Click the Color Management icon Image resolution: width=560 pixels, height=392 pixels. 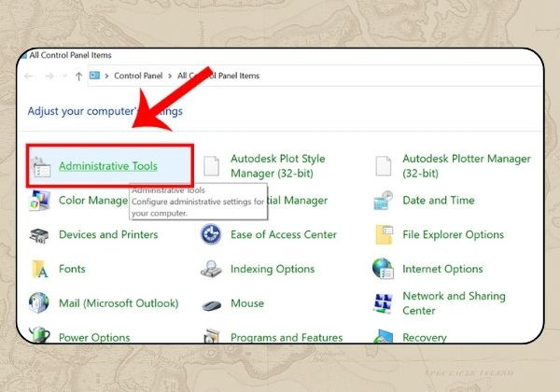39,201
